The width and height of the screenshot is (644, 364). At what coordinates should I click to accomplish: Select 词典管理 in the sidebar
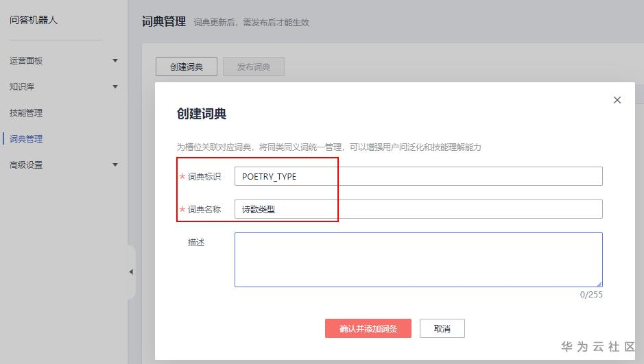(x=26, y=139)
